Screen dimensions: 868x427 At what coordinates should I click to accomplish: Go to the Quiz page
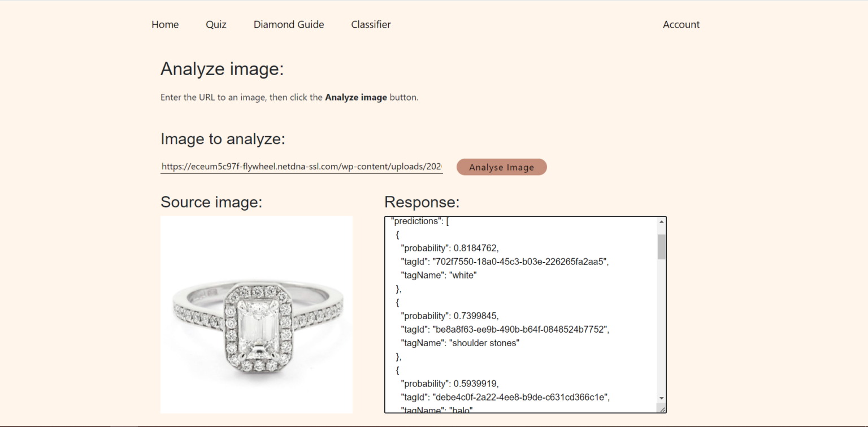click(x=216, y=24)
